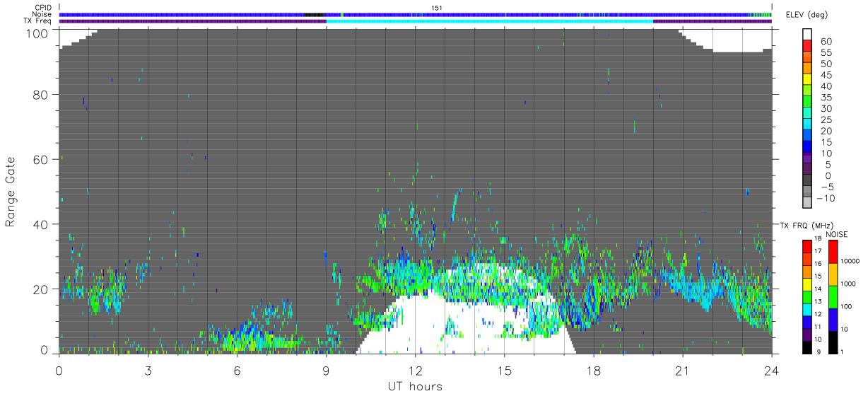The height and width of the screenshot is (401, 868).
Task: Click the black segment in the Noise bar
Action: click(x=314, y=14)
